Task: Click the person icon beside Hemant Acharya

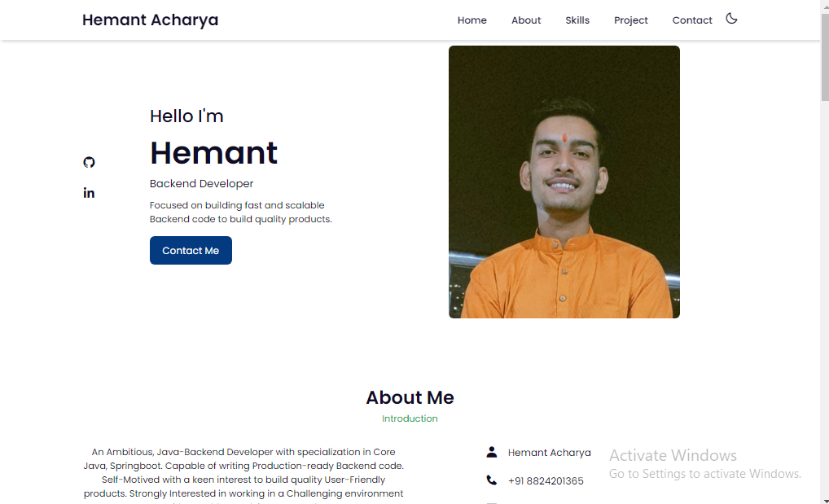Action: coord(492,452)
